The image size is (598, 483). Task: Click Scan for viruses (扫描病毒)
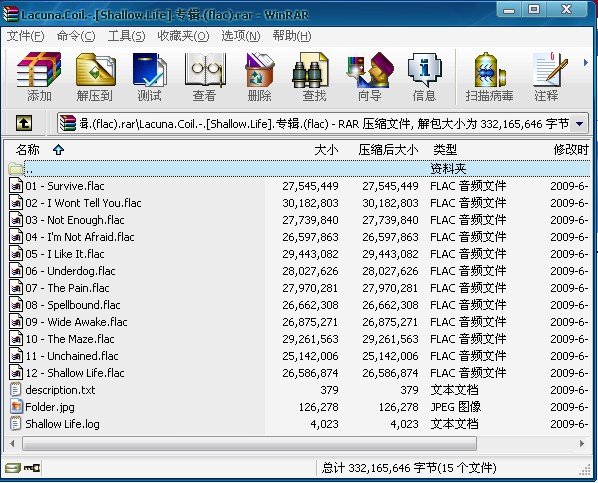coord(489,77)
